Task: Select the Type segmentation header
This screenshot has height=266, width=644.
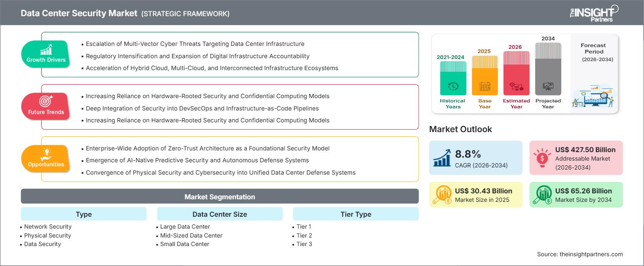Action: click(84, 214)
